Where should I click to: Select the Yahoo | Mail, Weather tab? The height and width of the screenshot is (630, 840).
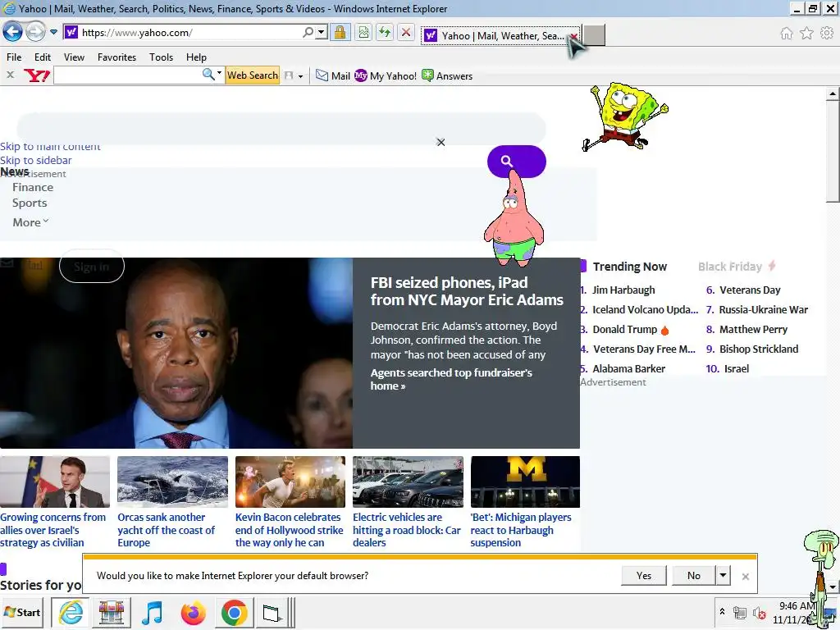point(500,35)
